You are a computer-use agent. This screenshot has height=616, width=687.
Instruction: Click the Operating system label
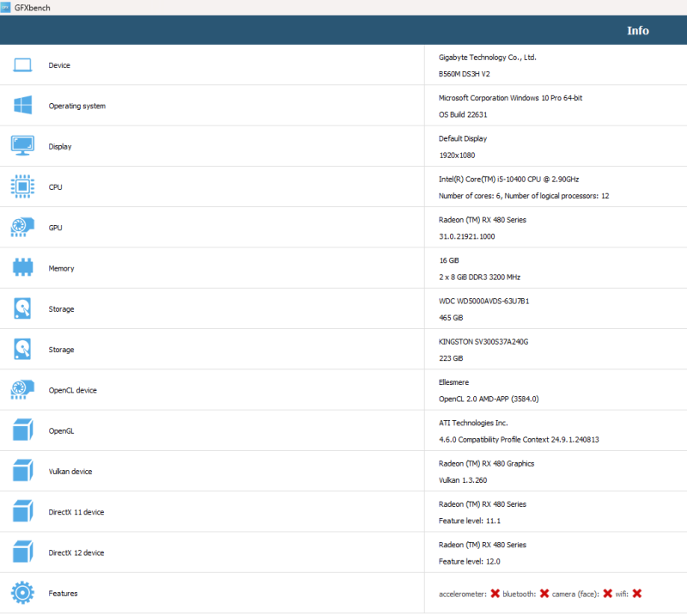77,106
